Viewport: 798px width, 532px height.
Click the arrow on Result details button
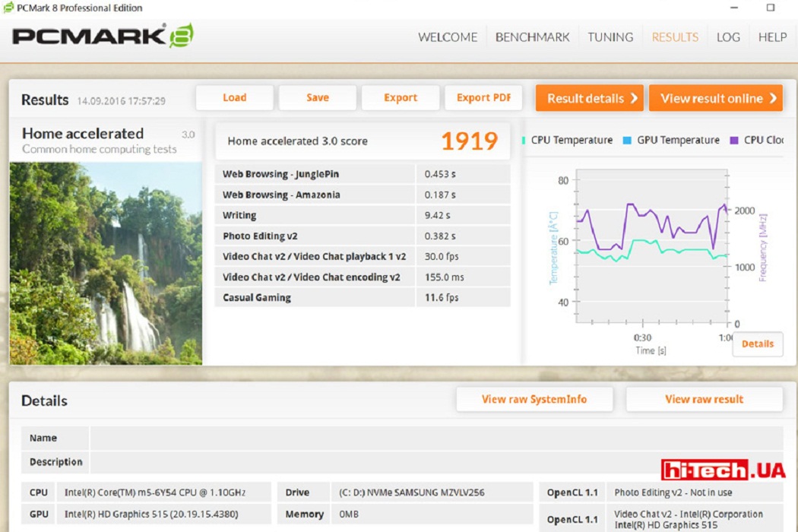(634, 98)
